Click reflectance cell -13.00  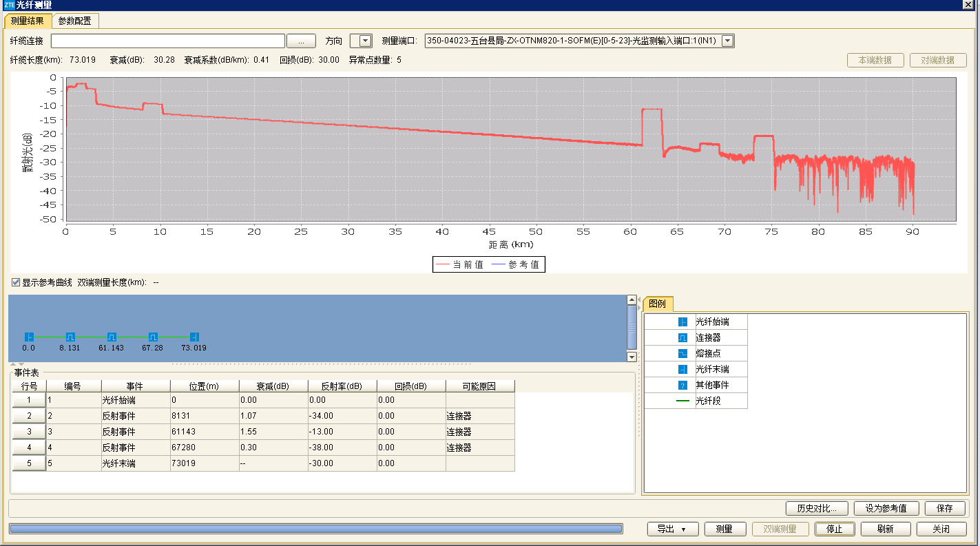click(x=342, y=432)
